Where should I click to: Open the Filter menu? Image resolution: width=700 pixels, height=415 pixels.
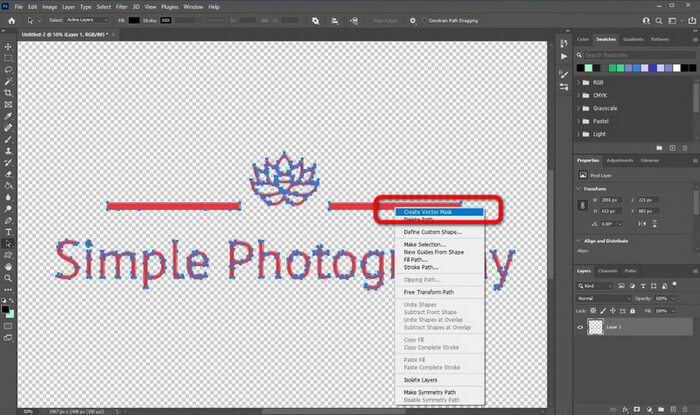121,7
